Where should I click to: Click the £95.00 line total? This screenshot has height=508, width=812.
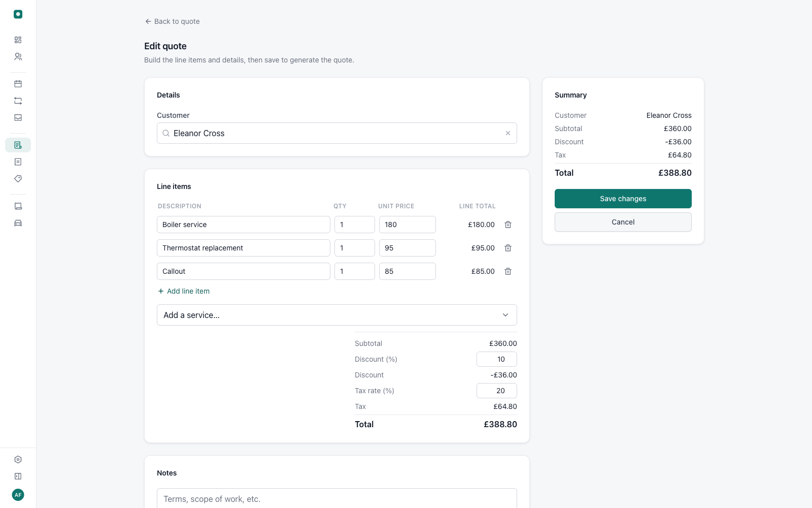coord(483,248)
